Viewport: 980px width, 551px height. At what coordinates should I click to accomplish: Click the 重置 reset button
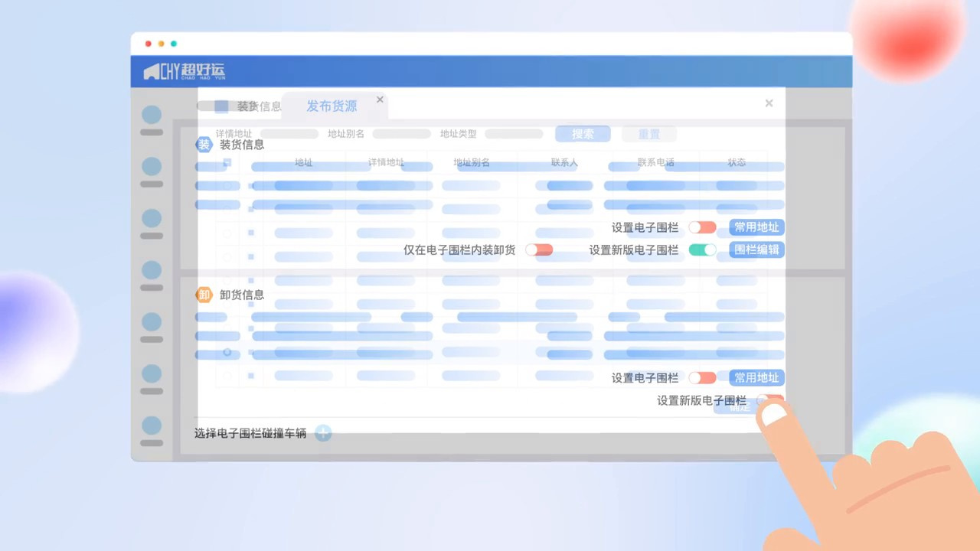(x=649, y=134)
